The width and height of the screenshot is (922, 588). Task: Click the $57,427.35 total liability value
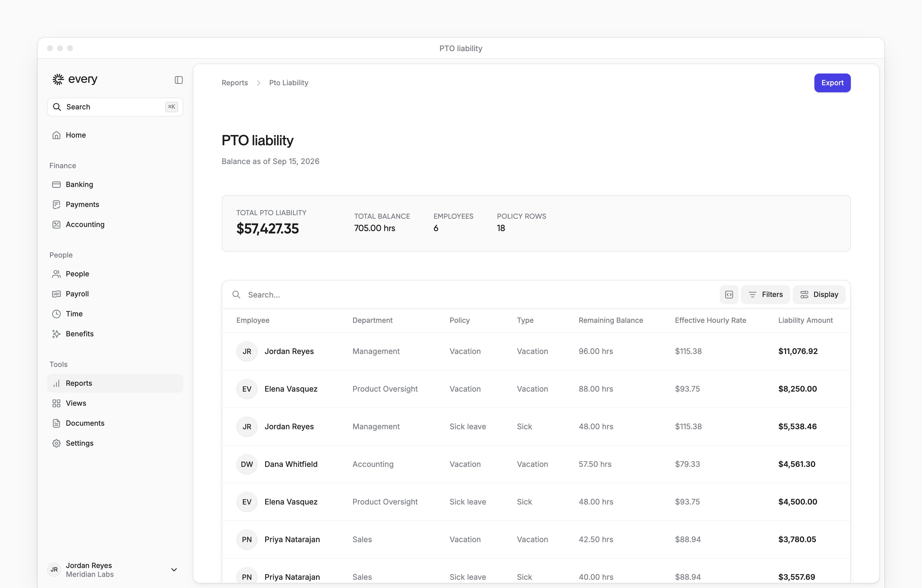267,228
